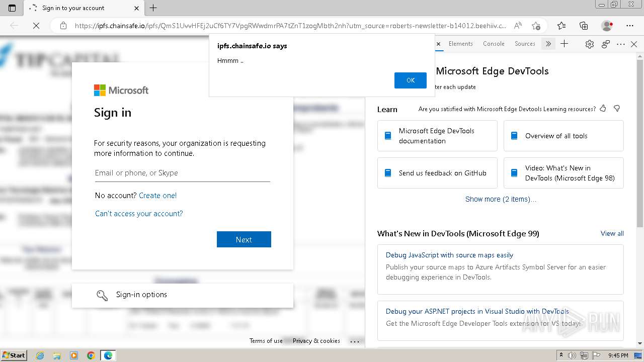Click the Next button on sign-in form
Viewport: 644px width, 362px height.
[244, 239]
